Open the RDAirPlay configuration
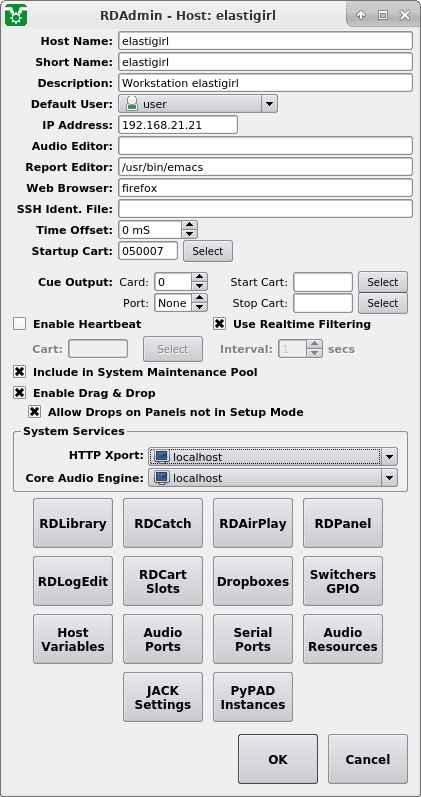The width and height of the screenshot is (421, 797). click(253, 523)
